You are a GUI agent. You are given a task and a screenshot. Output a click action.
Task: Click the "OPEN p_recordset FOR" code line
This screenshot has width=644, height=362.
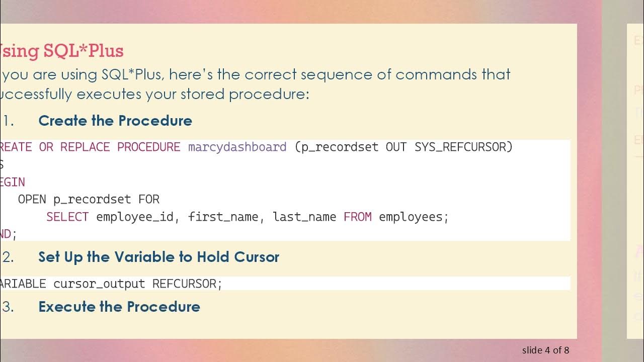[89, 200]
